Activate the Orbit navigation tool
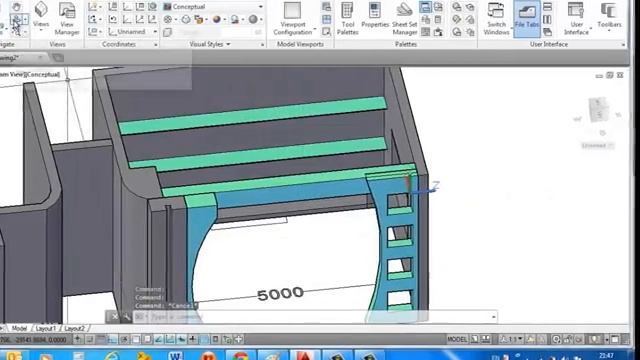640x360 pixels. tap(16, 19)
